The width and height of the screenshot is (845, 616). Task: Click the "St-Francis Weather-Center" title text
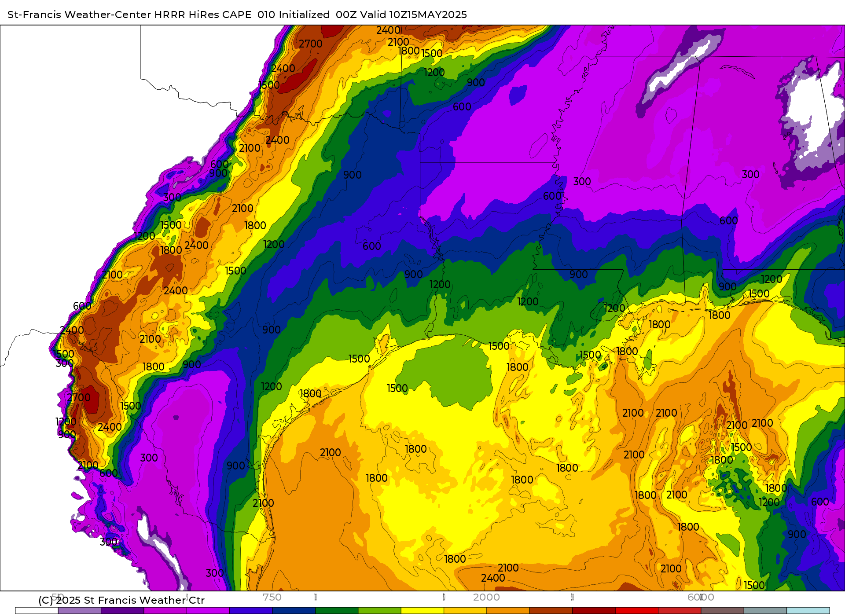79,15
